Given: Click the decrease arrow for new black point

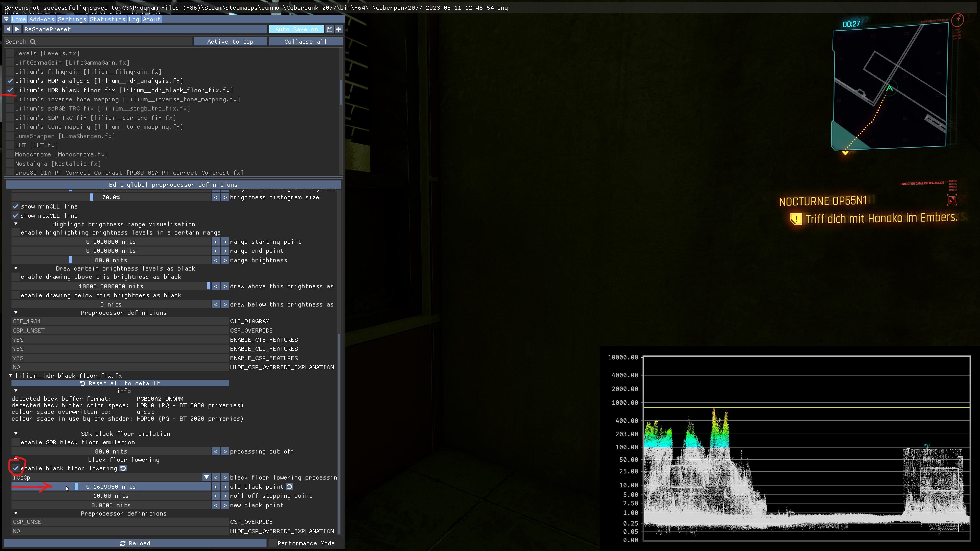Looking at the screenshot, I should pos(216,505).
